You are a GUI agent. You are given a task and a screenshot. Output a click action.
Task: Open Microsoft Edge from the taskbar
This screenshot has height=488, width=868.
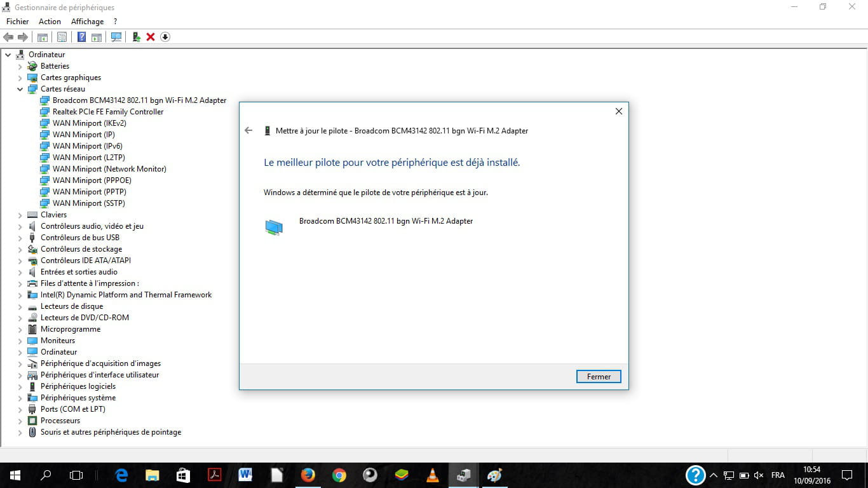coord(121,475)
